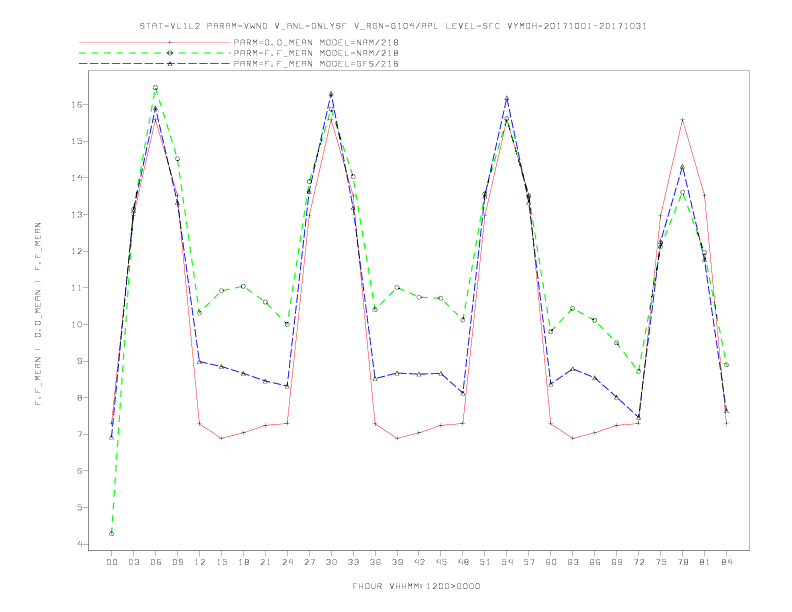This screenshot has width=792, height=612.
Task: Click x-axis tick label 00
Action: 112,562
